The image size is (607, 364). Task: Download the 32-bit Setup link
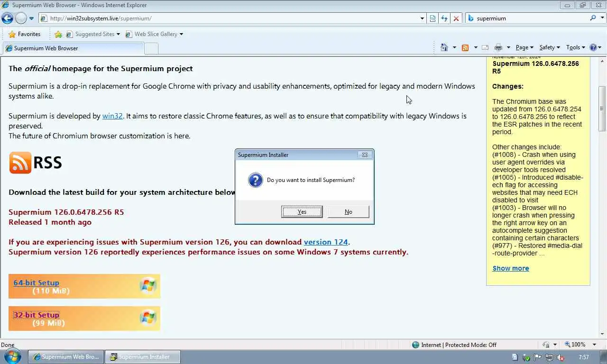[37, 315]
